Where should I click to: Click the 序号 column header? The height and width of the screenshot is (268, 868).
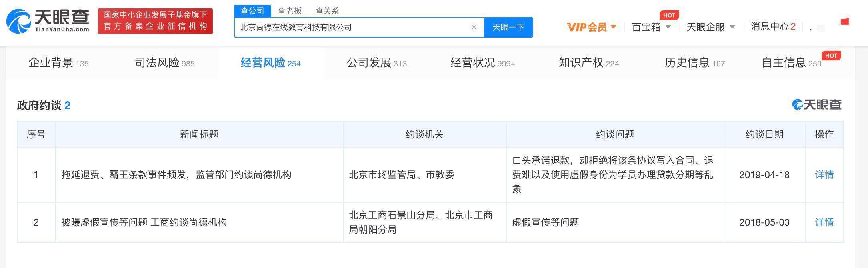point(36,134)
